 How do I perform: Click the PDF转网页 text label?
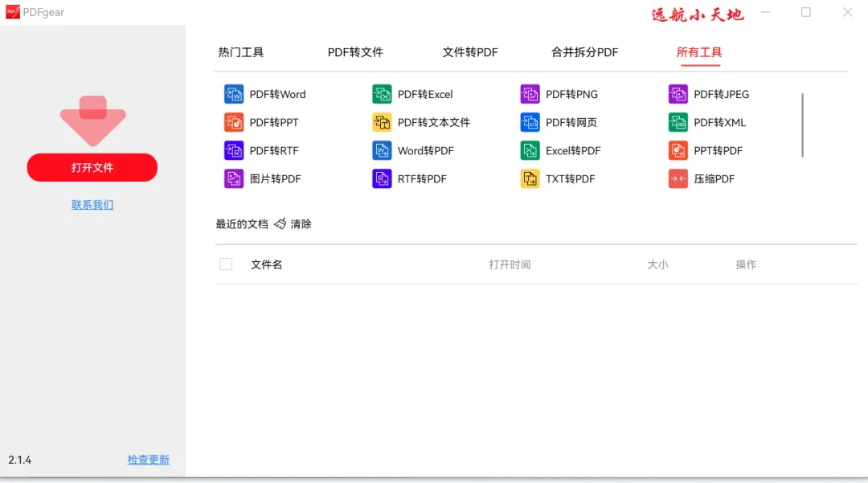571,122
